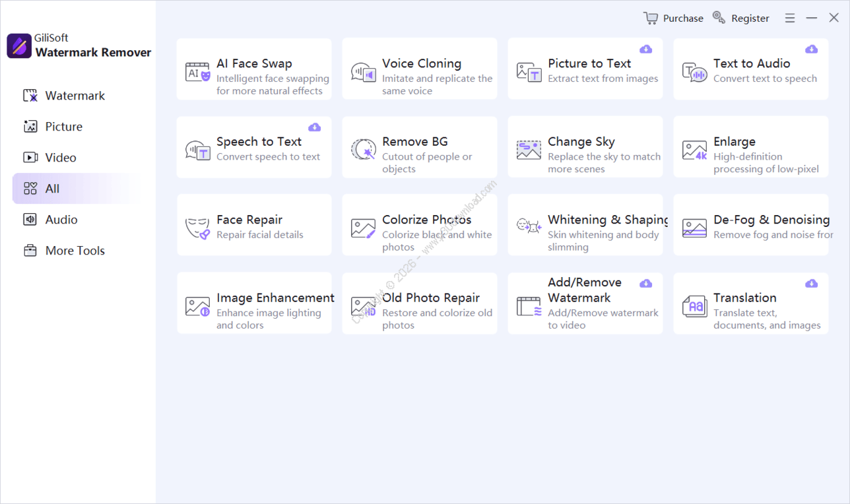
Task: Click the Voice Cloning icon
Action: tap(363, 72)
